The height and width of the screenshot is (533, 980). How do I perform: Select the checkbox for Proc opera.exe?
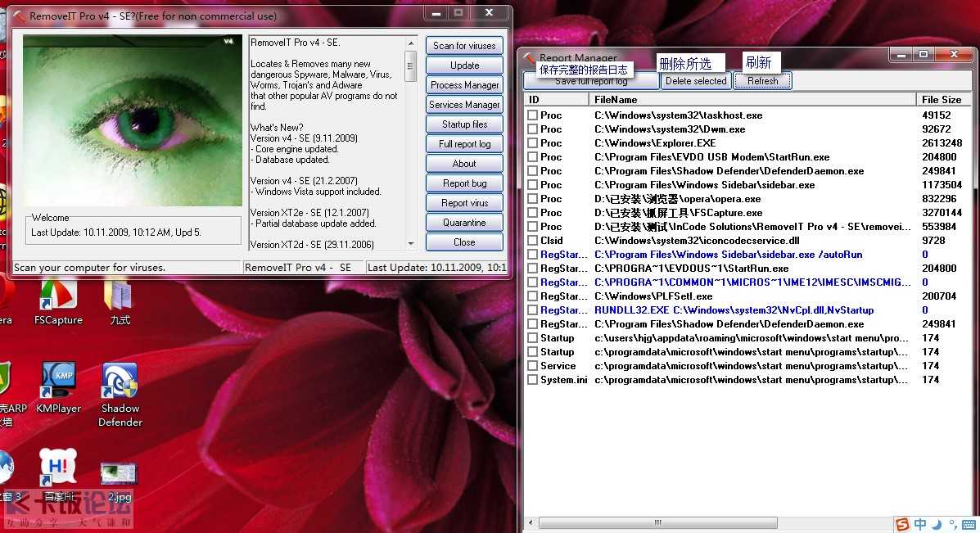click(x=532, y=199)
